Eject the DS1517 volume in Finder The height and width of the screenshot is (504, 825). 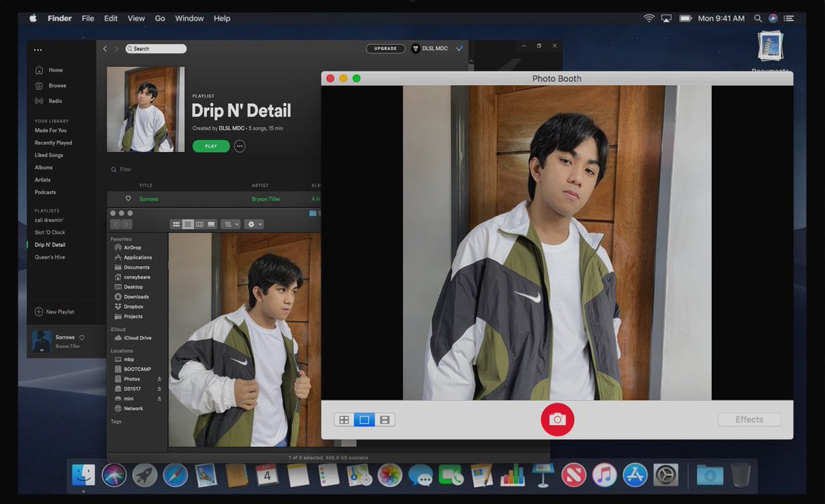click(x=159, y=389)
